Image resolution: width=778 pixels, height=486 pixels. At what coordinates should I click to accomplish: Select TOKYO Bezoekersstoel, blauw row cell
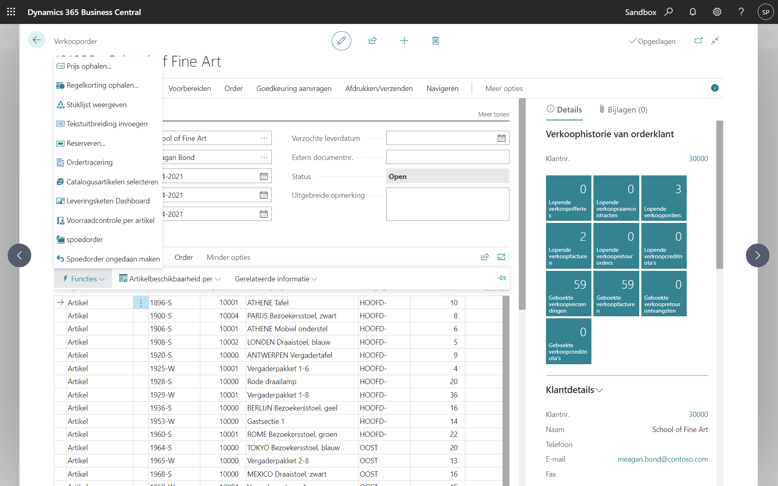tap(302, 447)
